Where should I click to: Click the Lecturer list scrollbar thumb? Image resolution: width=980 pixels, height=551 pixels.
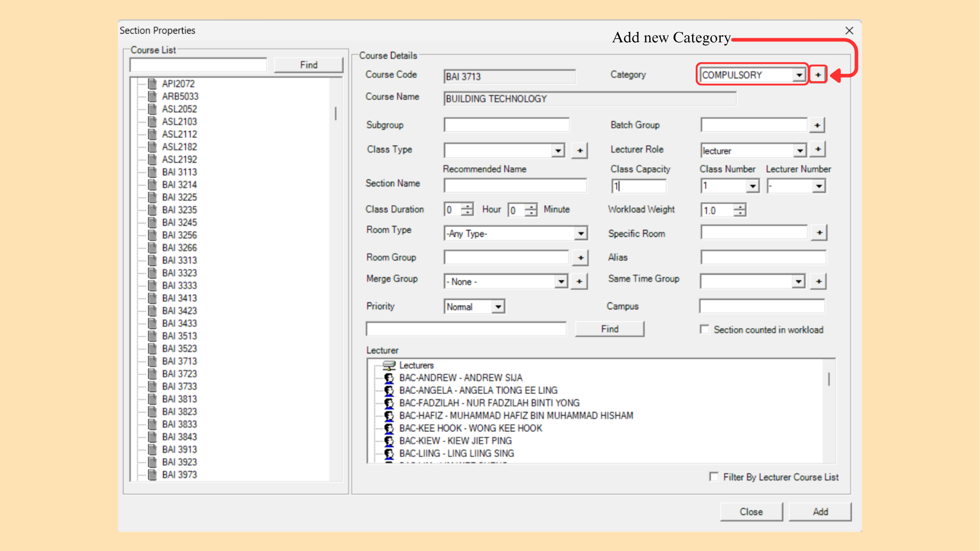click(x=829, y=379)
